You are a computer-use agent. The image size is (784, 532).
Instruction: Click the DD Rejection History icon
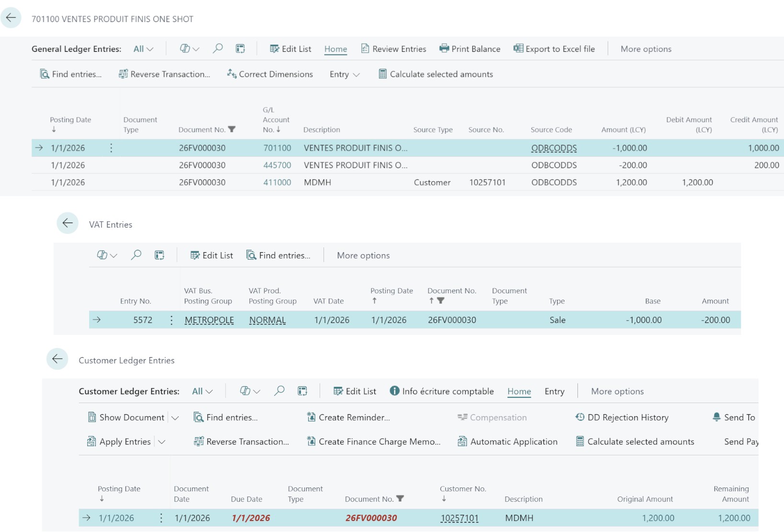click(x=580, y=417)
